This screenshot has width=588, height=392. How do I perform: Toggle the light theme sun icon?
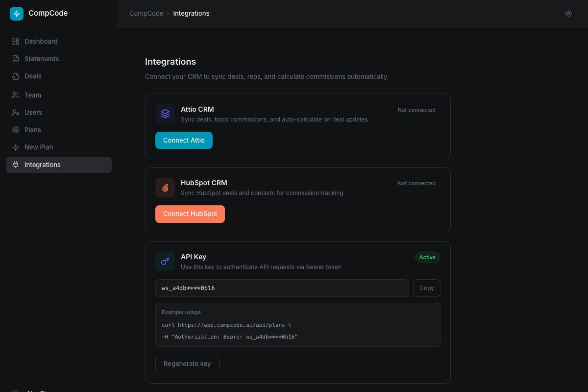(568, 14)
